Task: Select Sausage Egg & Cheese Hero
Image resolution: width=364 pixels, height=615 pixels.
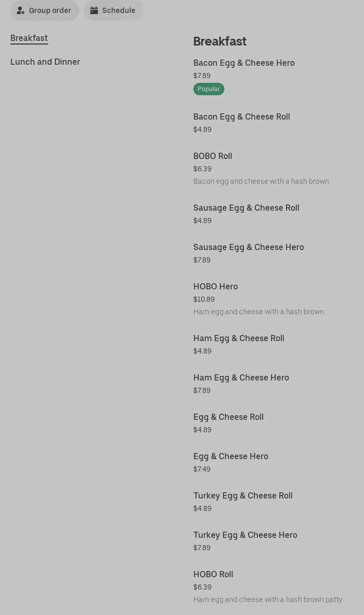Action: coord(248,247)
